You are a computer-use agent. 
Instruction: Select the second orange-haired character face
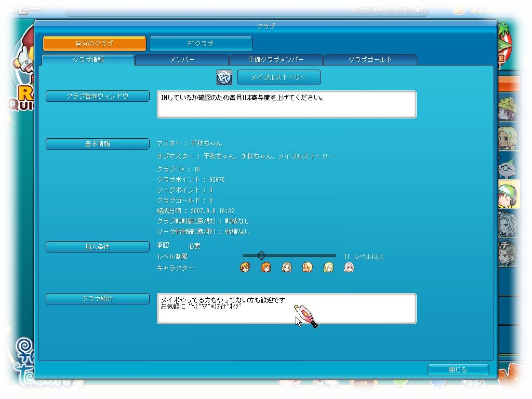pyautogui.click(x=266, y=268)
